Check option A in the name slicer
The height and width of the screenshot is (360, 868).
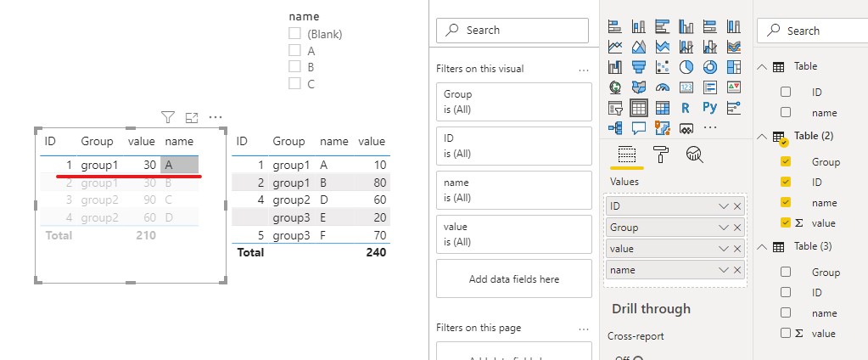294,50
